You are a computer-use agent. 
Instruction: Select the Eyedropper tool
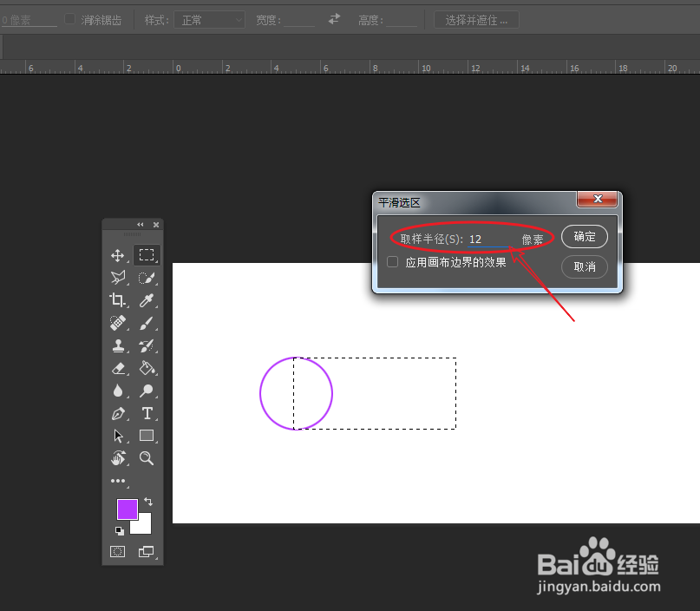tap(147, 300)
